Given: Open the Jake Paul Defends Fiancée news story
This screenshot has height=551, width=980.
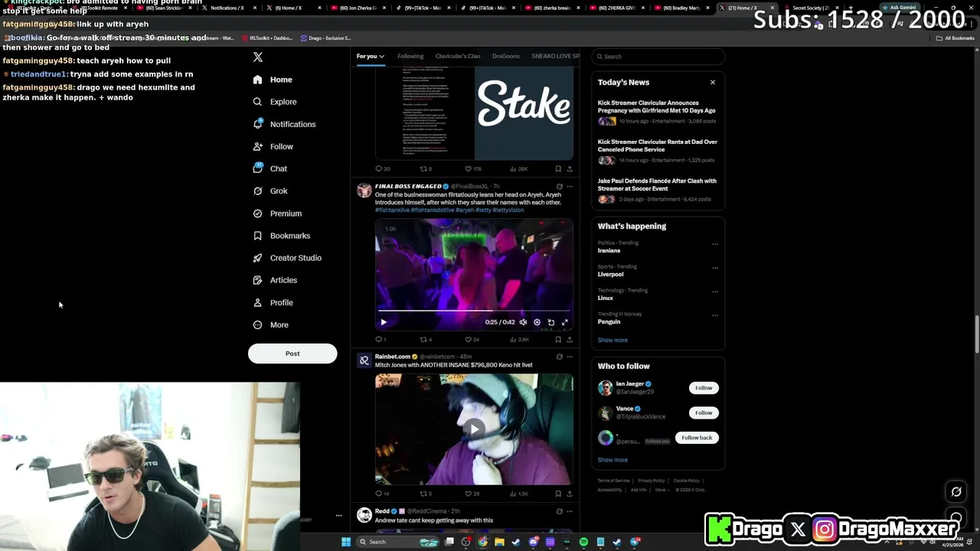Looking at the screenshot, I should click(x=657, y=190).
